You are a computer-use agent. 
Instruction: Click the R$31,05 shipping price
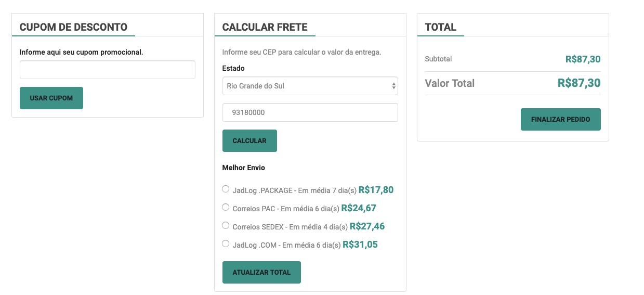pyautogui.click(x=360, y=245)
